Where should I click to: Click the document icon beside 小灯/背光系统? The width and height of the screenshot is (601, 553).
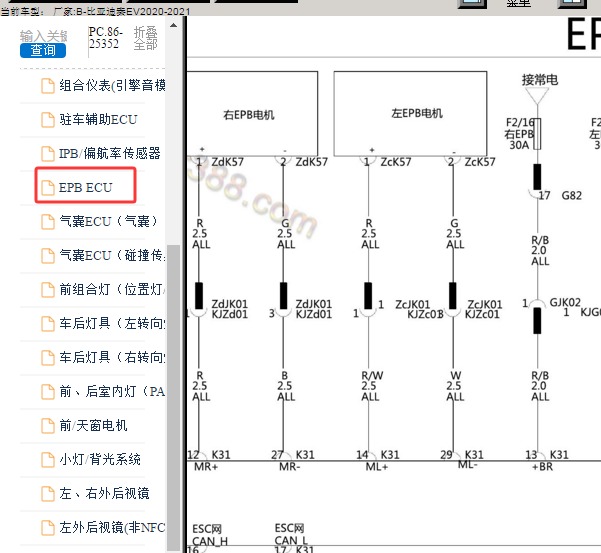coord(48,459)
